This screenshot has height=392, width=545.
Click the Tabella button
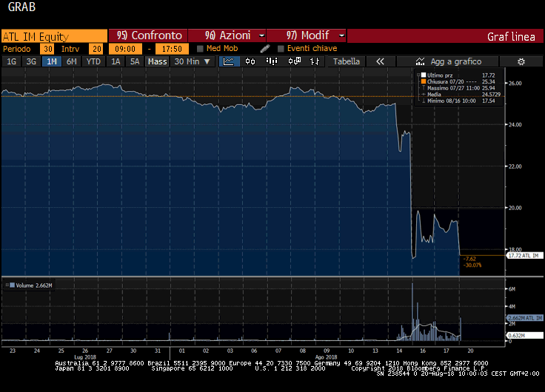tap(347, 61)
